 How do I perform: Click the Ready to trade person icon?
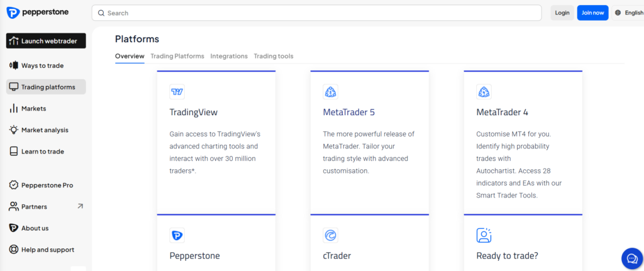tap(484, 235)
